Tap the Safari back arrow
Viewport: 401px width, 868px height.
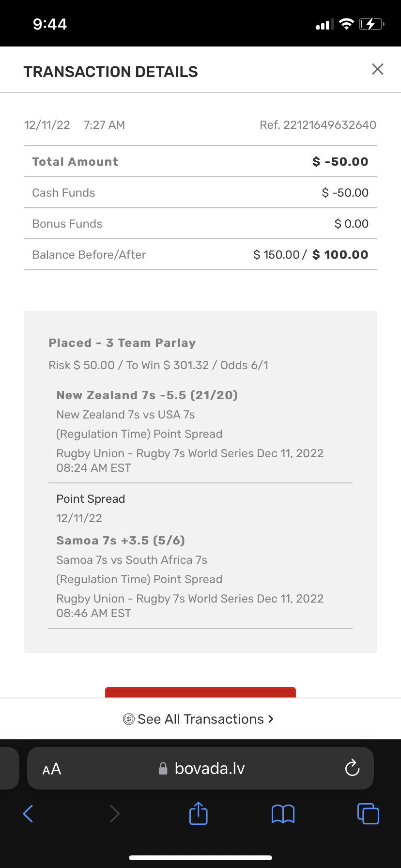pyautogui.click(x=28, y=814)
